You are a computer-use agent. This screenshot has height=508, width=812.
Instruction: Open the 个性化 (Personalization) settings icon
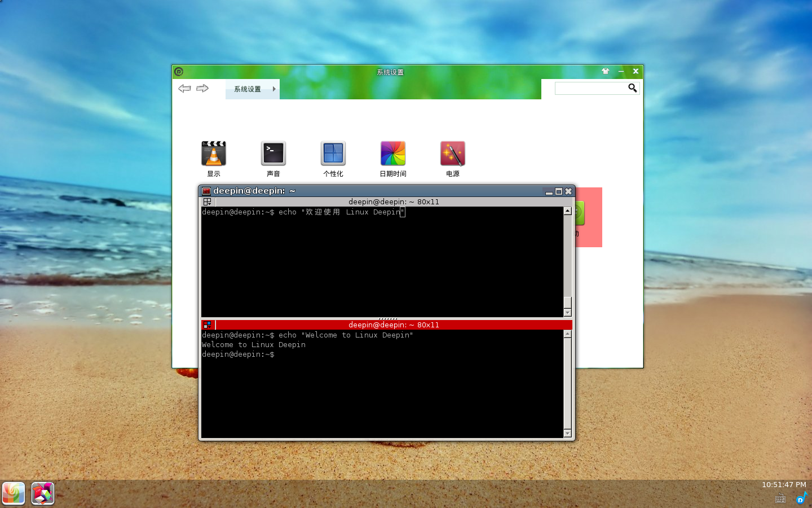point(333,153)
